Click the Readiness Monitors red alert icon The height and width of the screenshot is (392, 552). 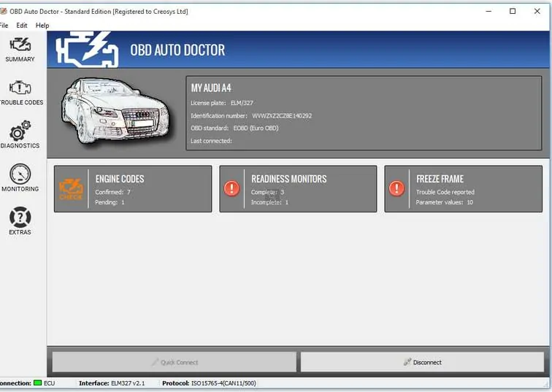click(231, 188)
